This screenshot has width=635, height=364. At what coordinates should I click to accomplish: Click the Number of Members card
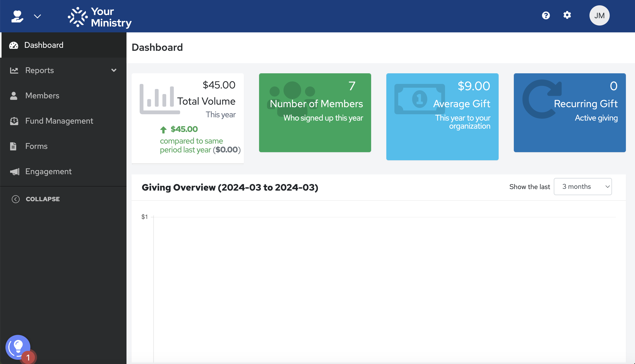point(315,113)
